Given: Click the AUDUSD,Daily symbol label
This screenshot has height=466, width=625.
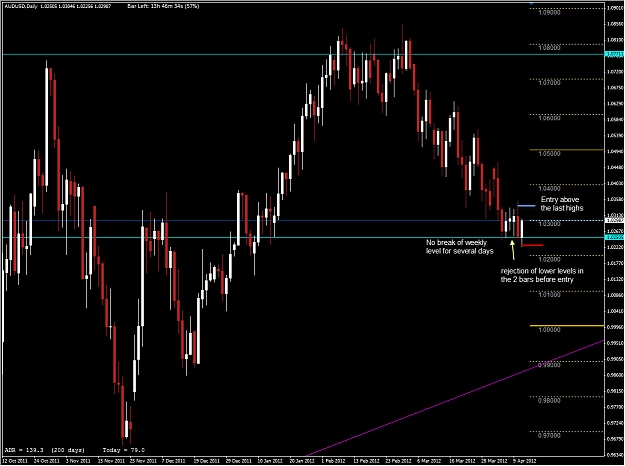Looking at the screenshot, I should [x=21, y=6].
